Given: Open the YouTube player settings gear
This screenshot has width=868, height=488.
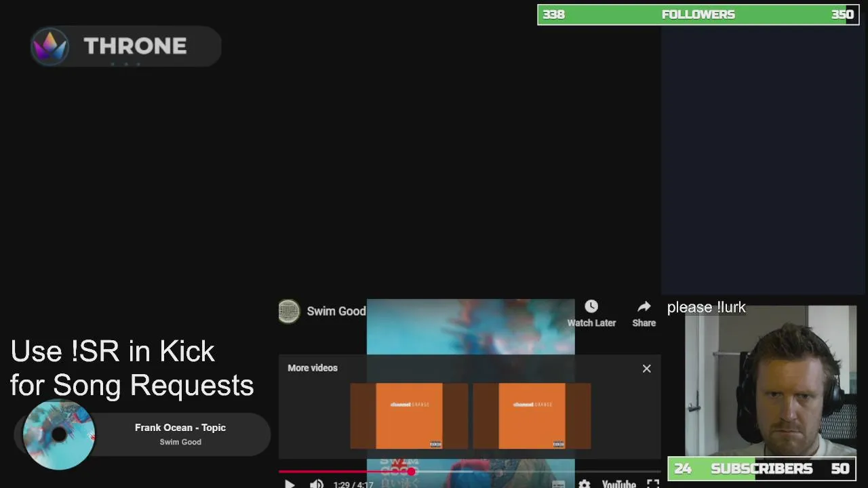Looking at the screenshot, I should click(x=585, y=484).
